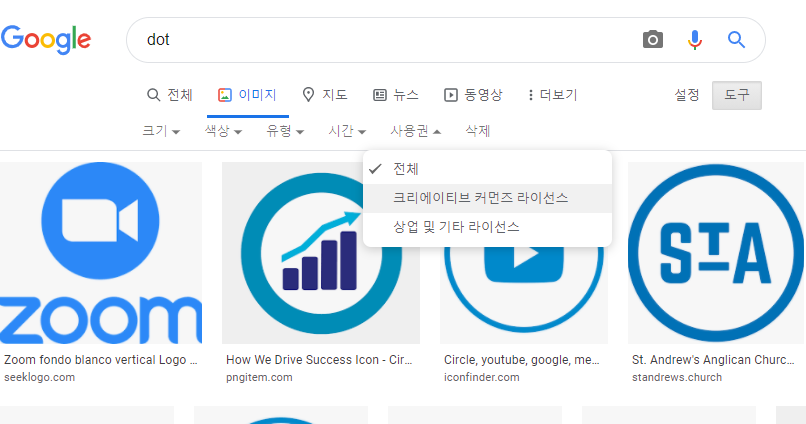
Task: Submit search with the magnifier icon
Action: (736, 40)
